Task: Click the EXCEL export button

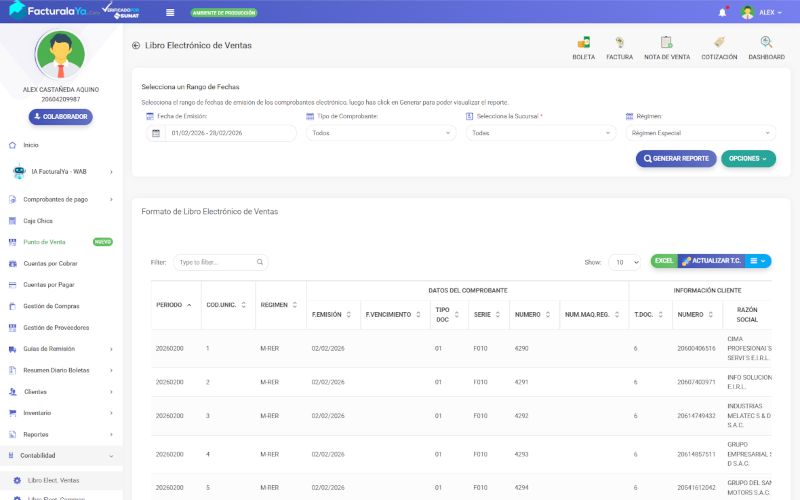Action: coord(663,261)
